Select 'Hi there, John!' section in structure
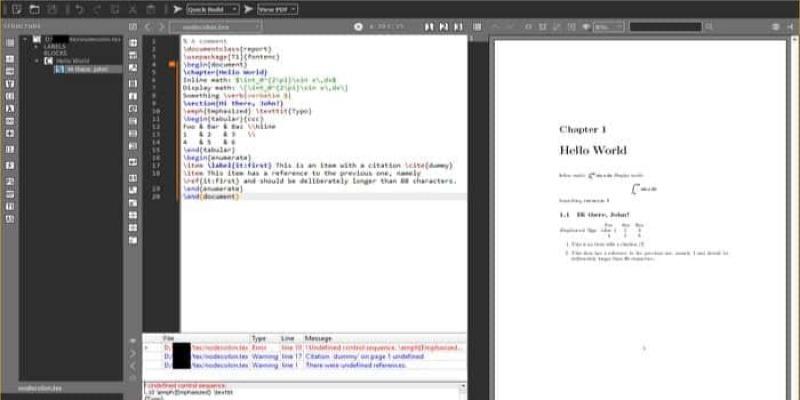The image size is (800, 400). [92, 69]
